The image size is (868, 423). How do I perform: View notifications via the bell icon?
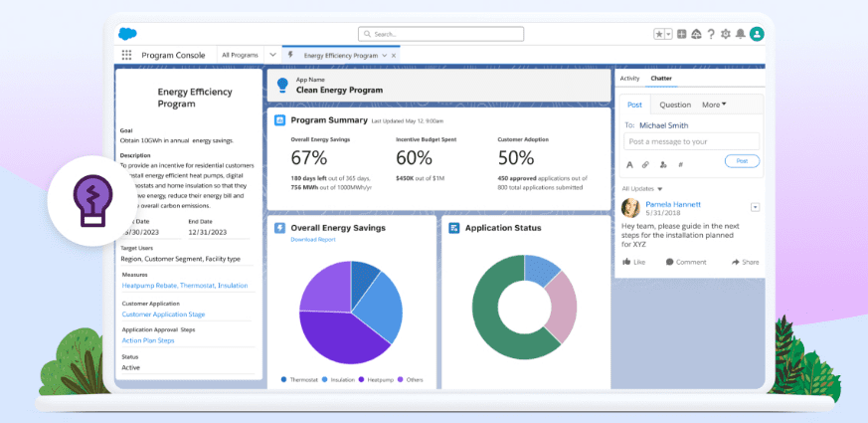[741, 34]
